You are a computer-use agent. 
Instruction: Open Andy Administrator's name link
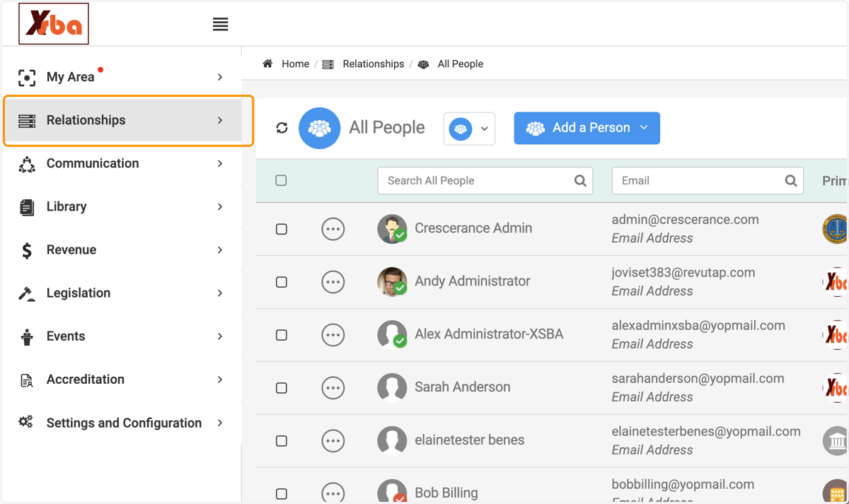pos(473,281)
